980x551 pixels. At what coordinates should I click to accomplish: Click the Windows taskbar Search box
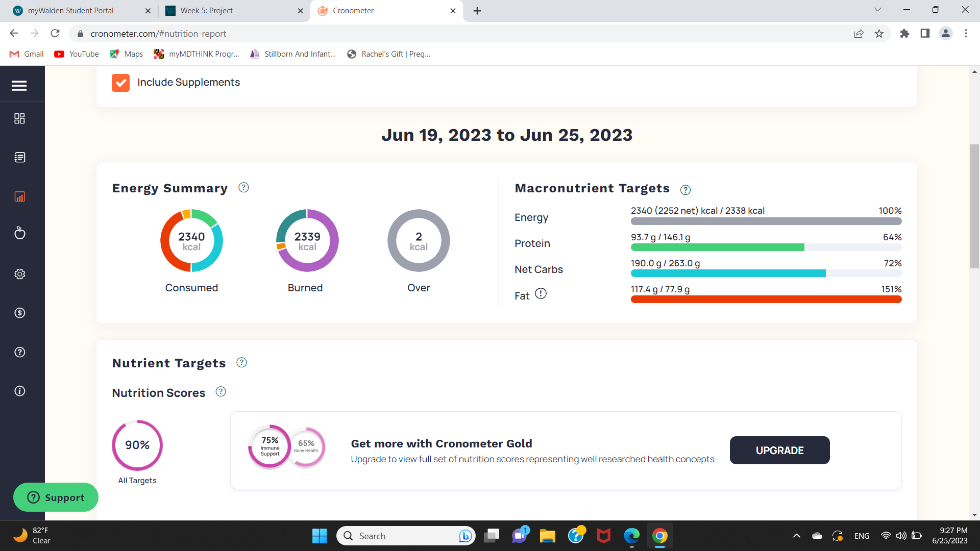(406, 536)
